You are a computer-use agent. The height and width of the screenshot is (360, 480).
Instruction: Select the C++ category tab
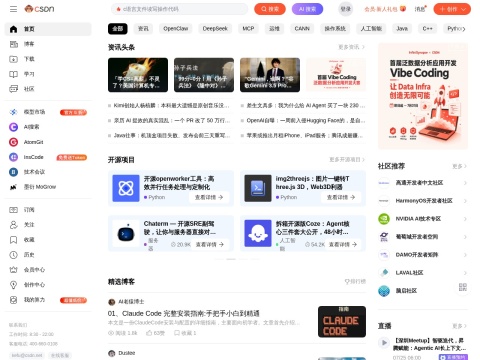(x=428, y=29)
